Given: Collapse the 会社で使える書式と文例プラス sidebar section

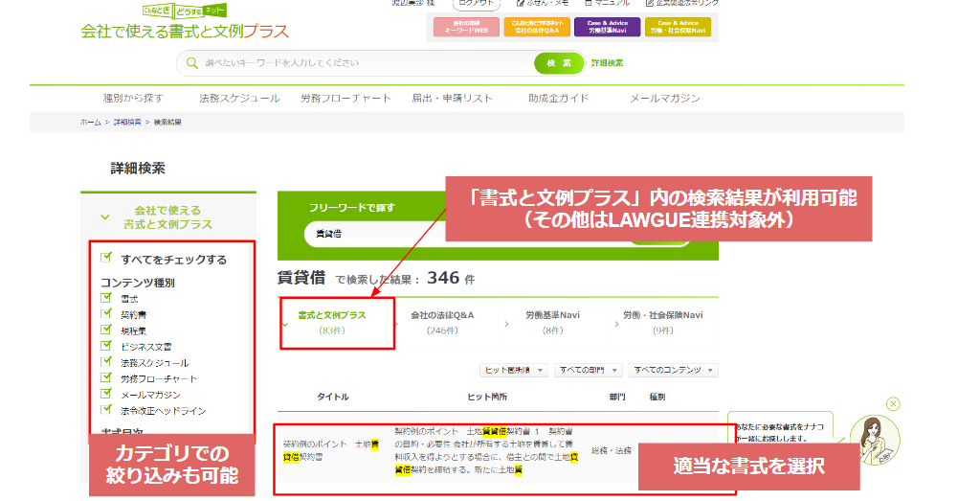Looking at the screenshot, I should (107, 216).
